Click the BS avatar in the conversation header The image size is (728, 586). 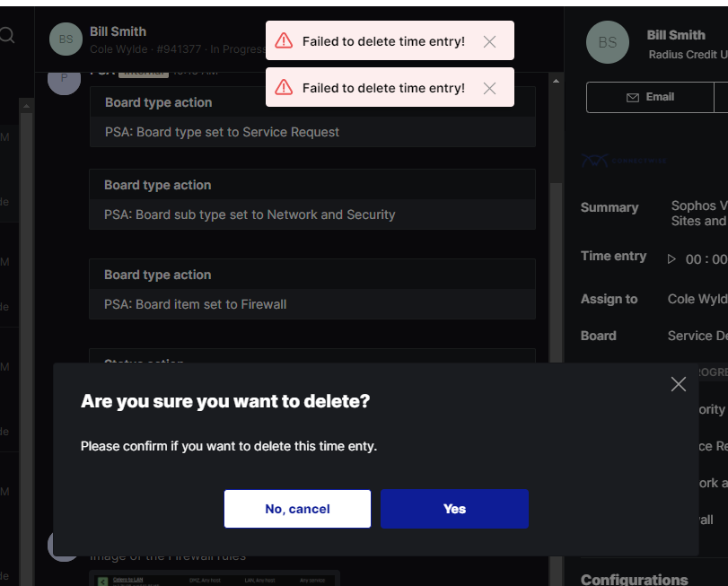(x=66, y=39)
